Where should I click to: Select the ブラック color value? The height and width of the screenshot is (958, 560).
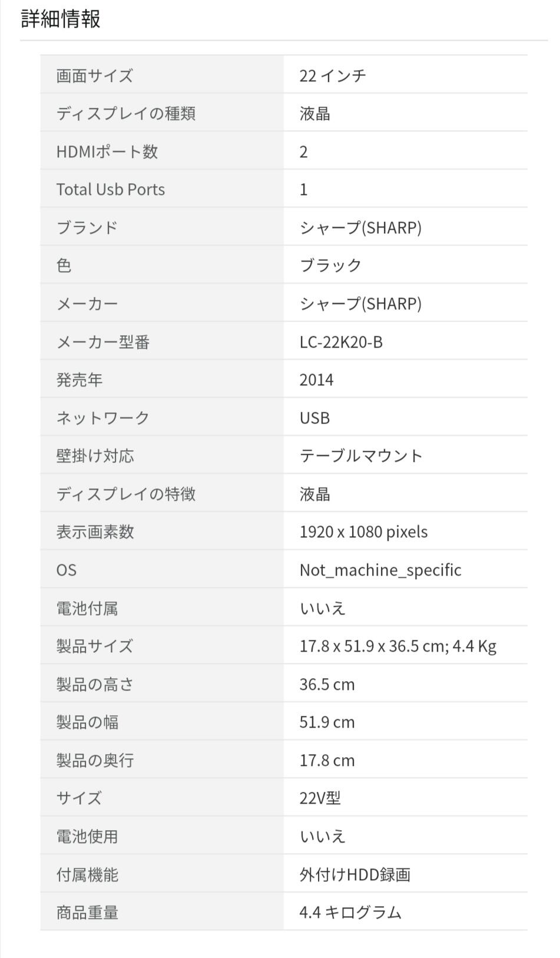[x=330, y=265]
